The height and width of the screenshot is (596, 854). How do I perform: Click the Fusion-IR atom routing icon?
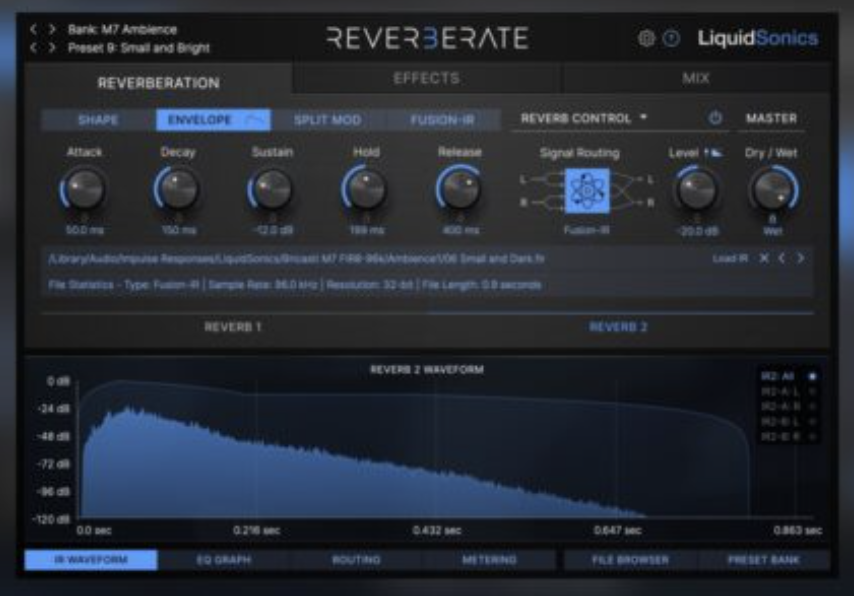(587, 191)
